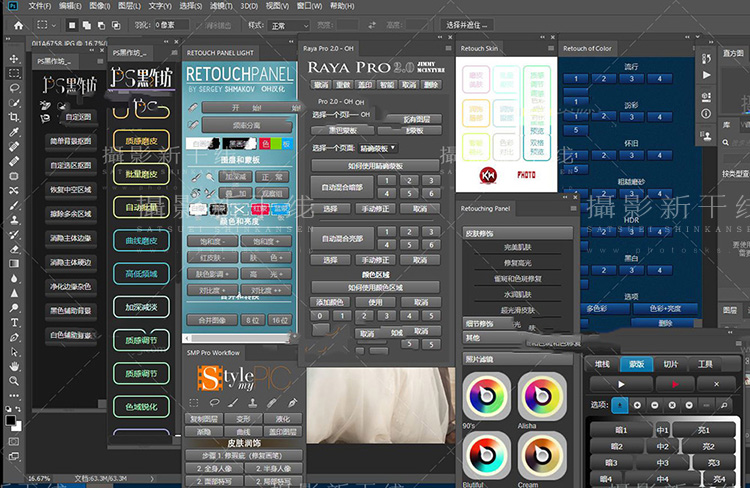750x488 pixels.
Task: Click the lasso icon in SMP Pro Workflow
Action: point(214,402)
